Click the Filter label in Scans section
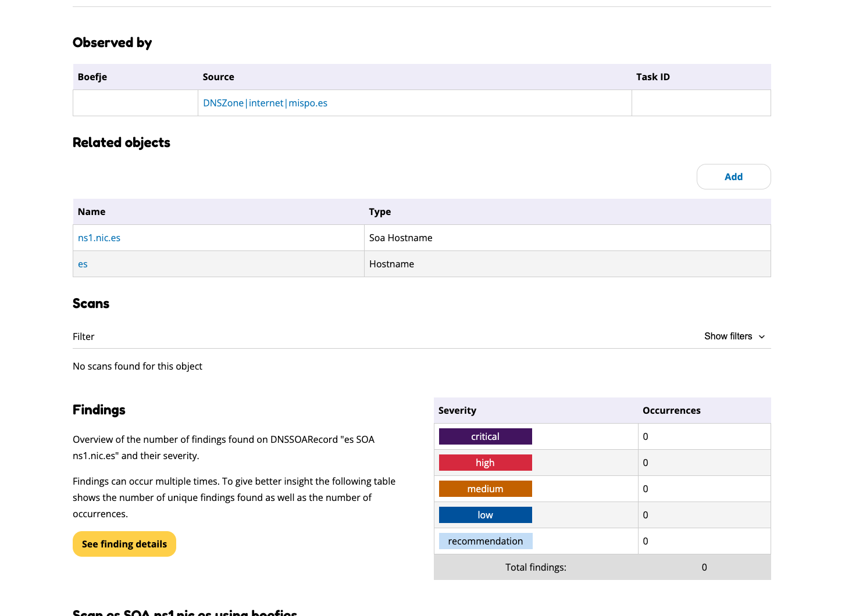 click(83, 336)
